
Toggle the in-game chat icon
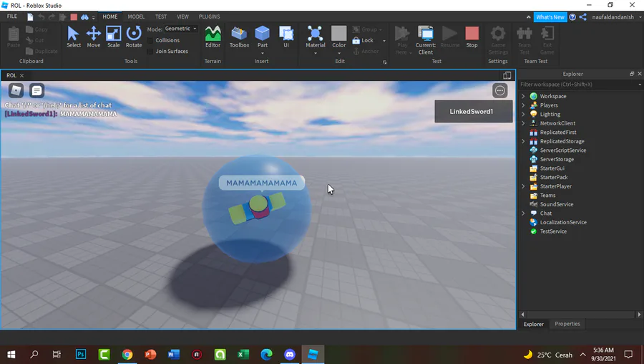click(x=36, y=90)
